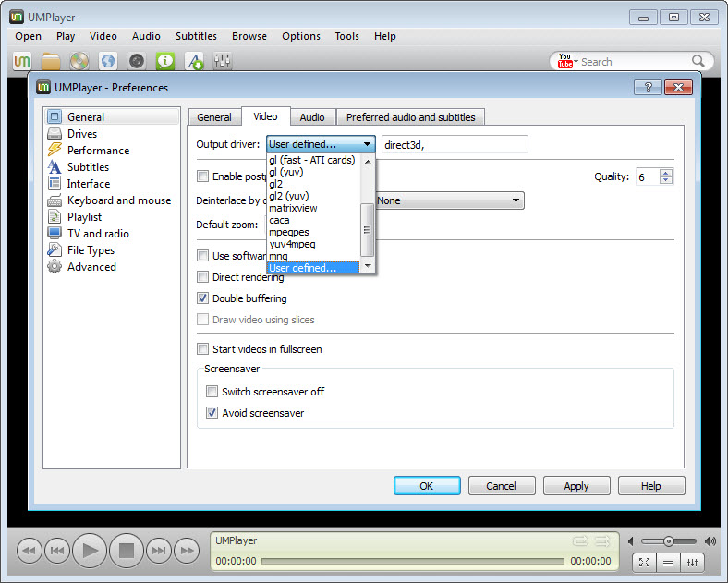Click the fast forward button

click(x=187, y=551)
